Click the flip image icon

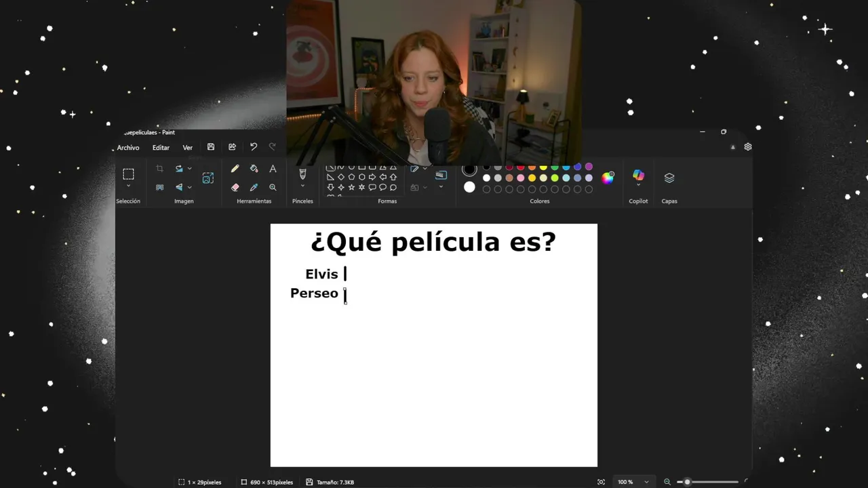coord(179,187)
